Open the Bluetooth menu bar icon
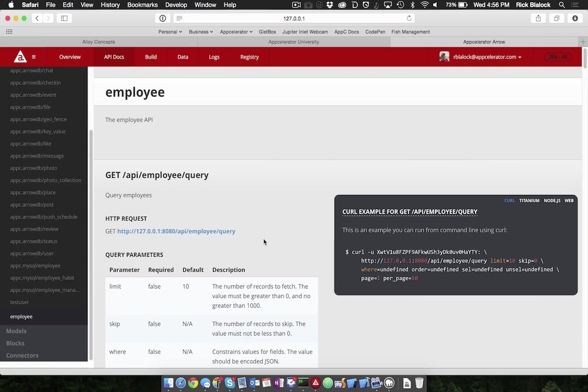588x392 pixels. (x=413, y=5)
